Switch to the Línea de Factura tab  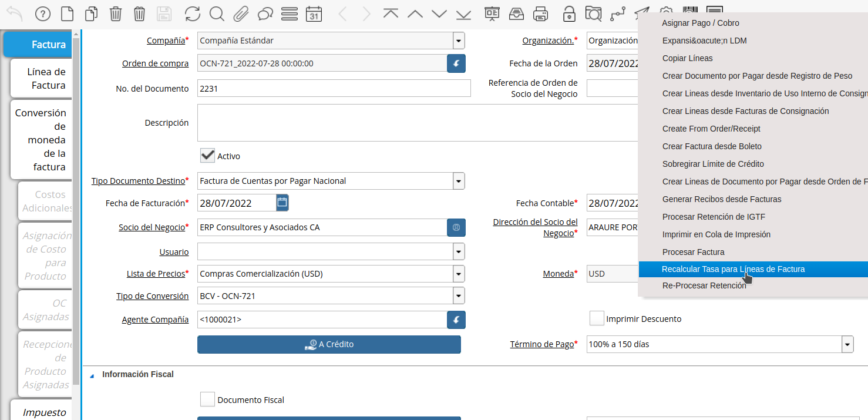pos(40,78)
